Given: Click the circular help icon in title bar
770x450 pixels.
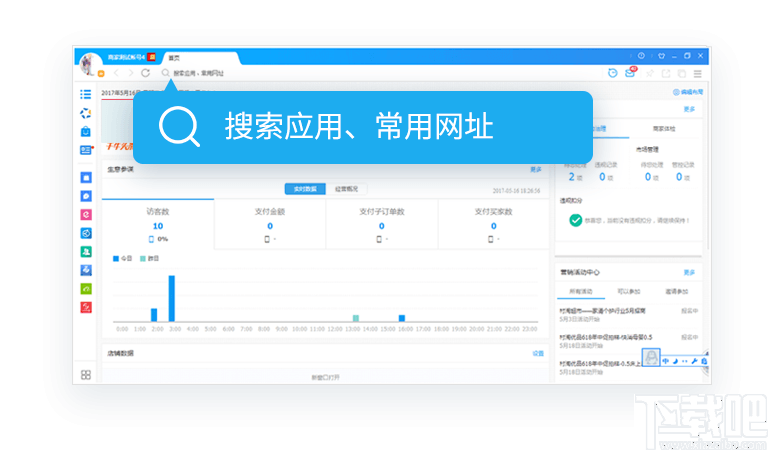Looking at the screenshot, I should [x=641, y=56].
